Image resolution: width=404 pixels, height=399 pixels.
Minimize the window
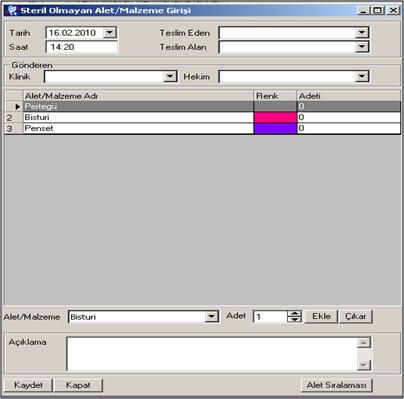pos(363,10)
